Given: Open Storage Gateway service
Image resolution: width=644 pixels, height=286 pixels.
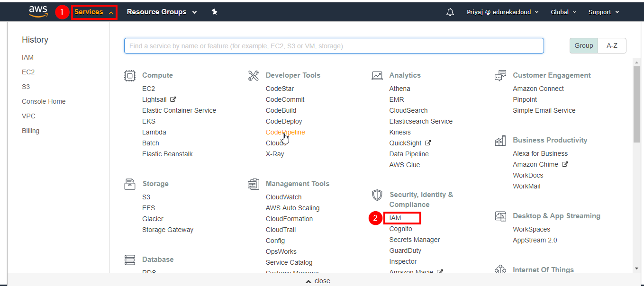Looking at the screenshot, I should tap(168, 230).
